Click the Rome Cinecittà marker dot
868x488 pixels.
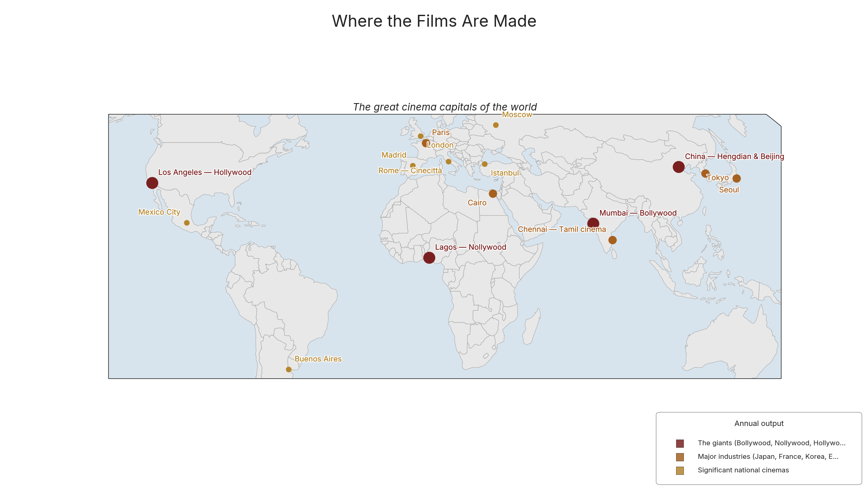coord(448,161)
